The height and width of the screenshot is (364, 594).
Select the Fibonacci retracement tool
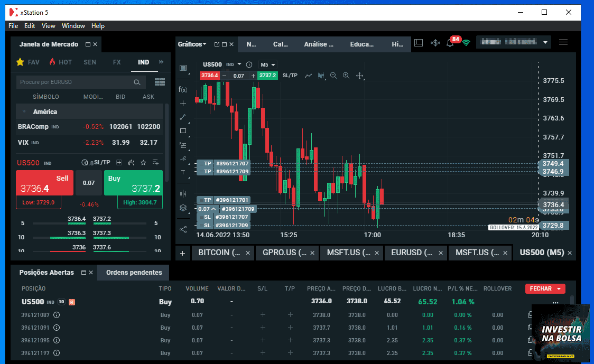pos(183,145)
